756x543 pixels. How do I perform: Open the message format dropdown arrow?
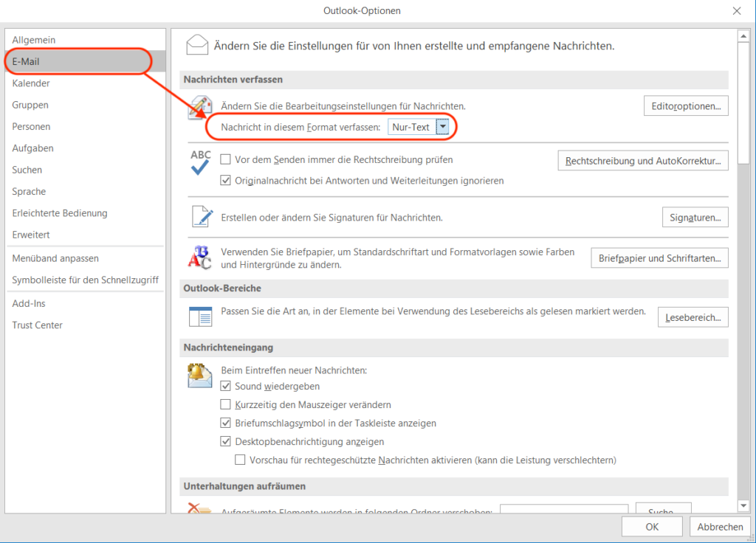[443, 127]
